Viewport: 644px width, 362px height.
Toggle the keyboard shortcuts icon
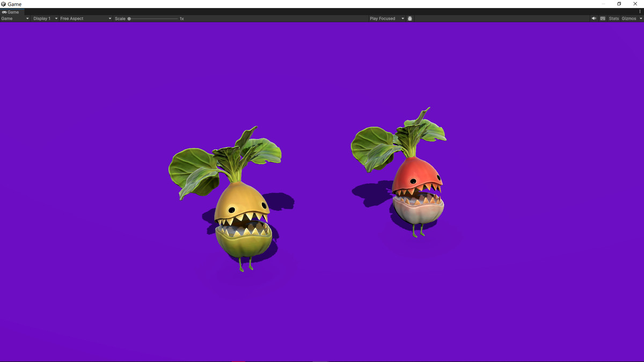[x=603, y=19]
